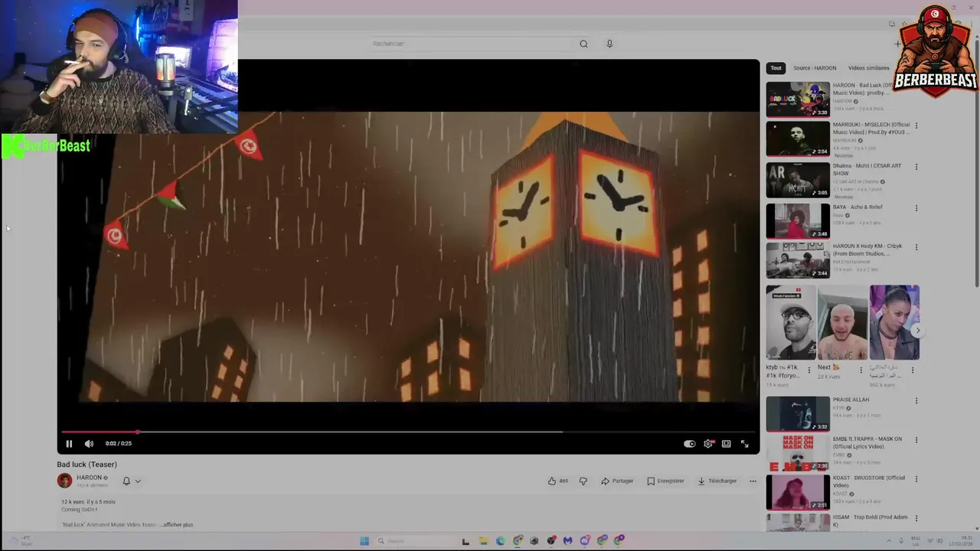The width and height of the screenshot is (980, 551).
Task: Enter fullscreen mode in the player
Action: point(744,444)
